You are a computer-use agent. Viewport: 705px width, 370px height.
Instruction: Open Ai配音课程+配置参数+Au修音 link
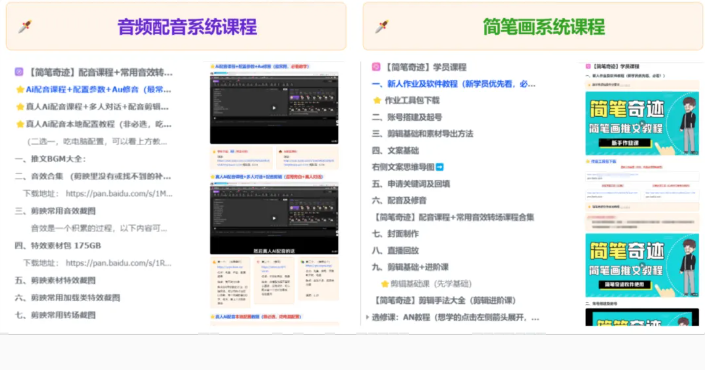pyautogui.click(x=98, y=89)
